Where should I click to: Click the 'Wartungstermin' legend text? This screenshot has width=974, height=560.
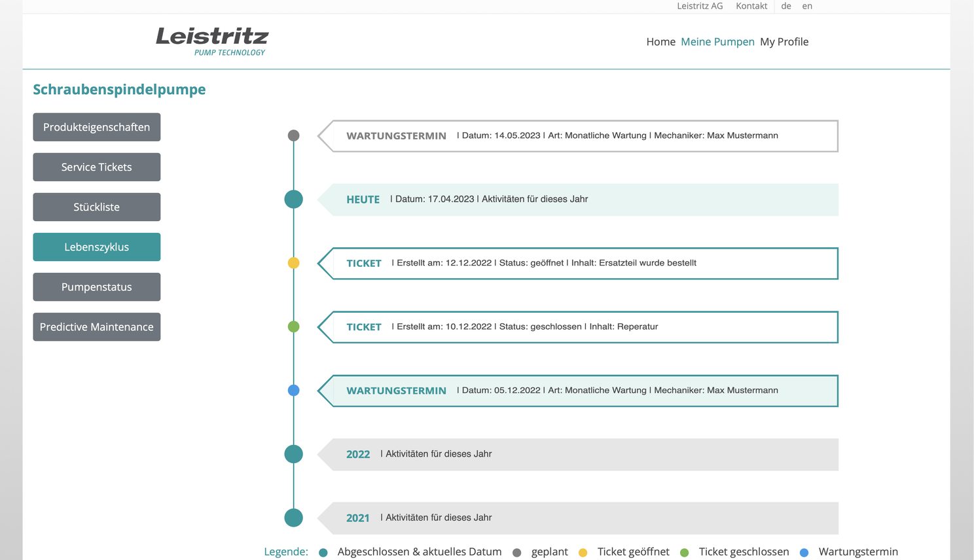[858, 552]
